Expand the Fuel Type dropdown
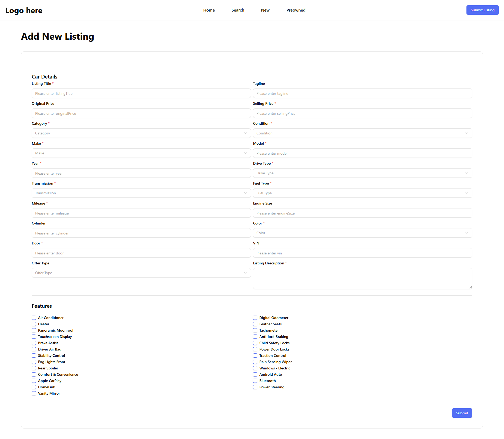504x439 pixels. coord(362,193)
